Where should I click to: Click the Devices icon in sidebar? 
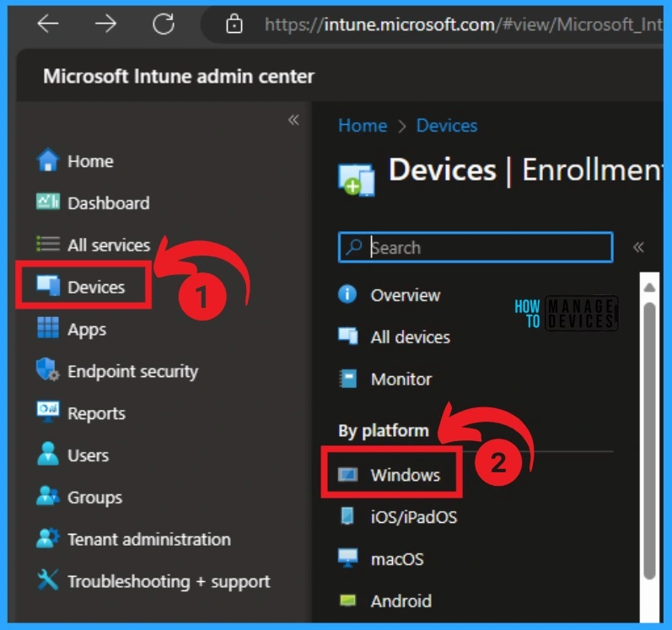pyautogui.click(x=48, y=285)
